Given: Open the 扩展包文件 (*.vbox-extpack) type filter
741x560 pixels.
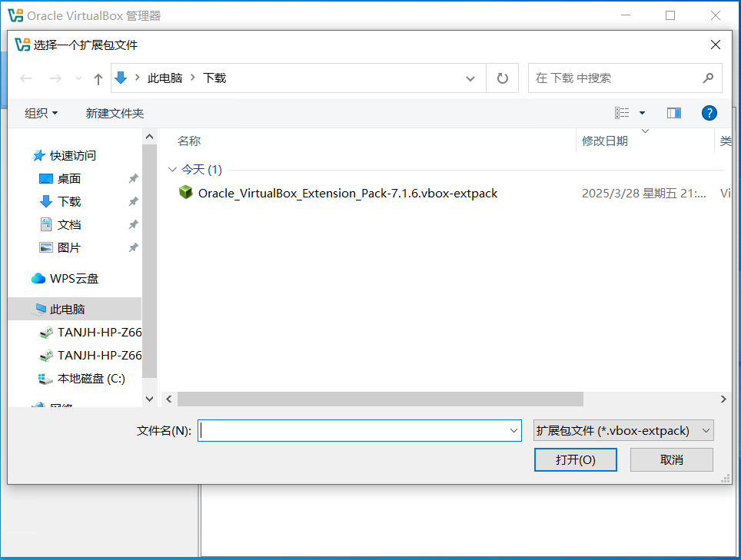Looking at the screenshot, I should tap(623, 431).
